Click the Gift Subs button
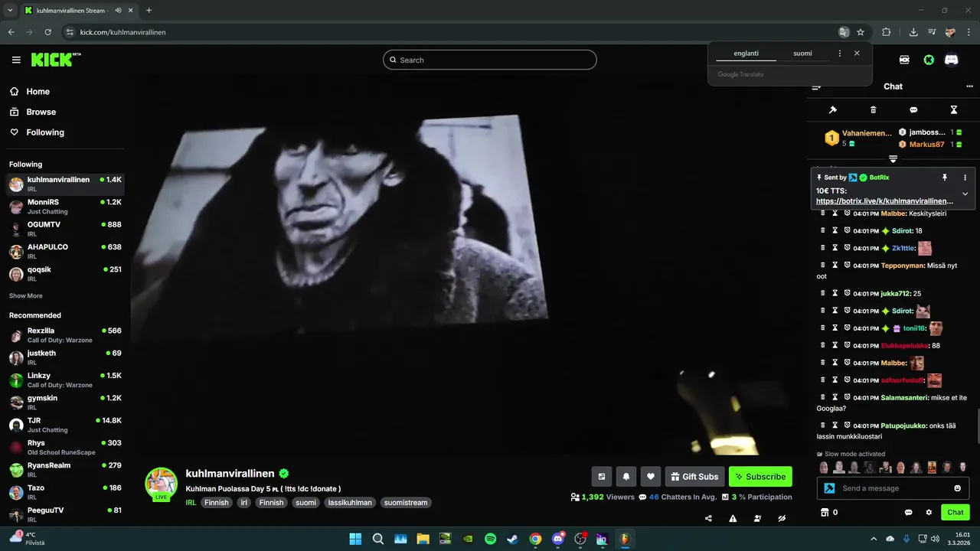 pos(695,477)
